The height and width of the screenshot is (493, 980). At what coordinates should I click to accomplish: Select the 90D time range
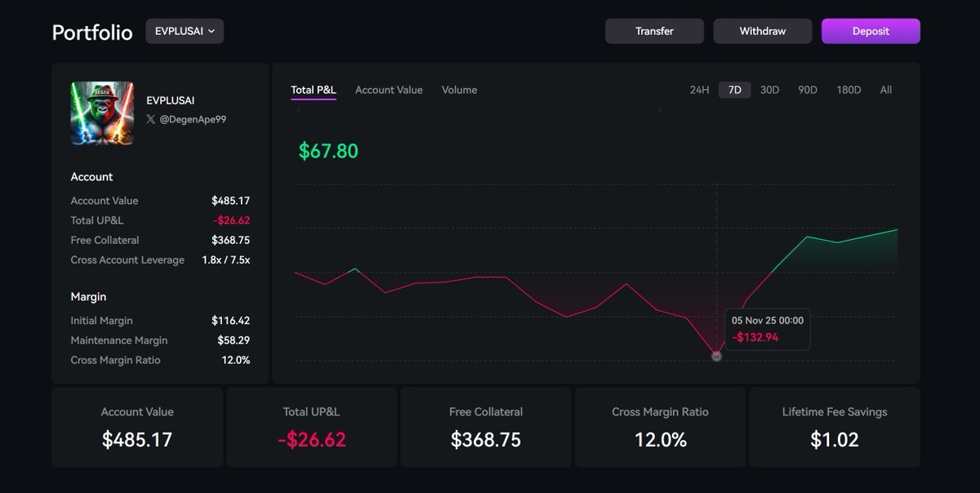pos(808,90)
